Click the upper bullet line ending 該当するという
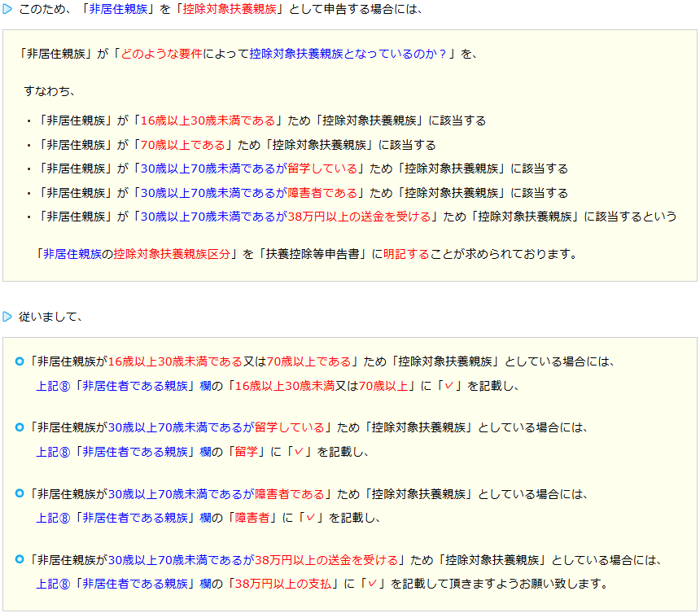 pos(352,217)
